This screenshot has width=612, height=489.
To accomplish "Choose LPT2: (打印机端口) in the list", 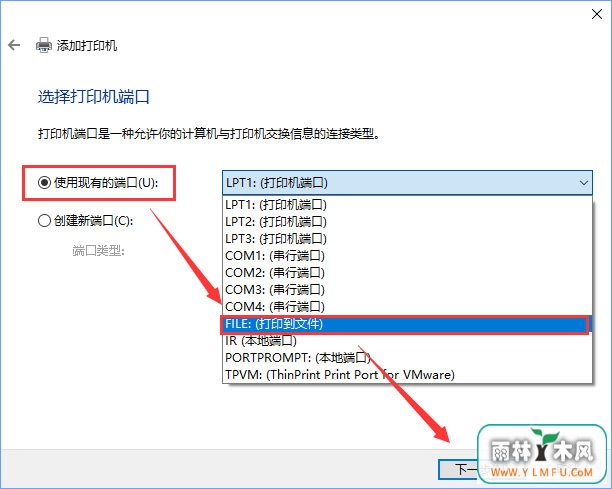I will (x=407, y=222).
